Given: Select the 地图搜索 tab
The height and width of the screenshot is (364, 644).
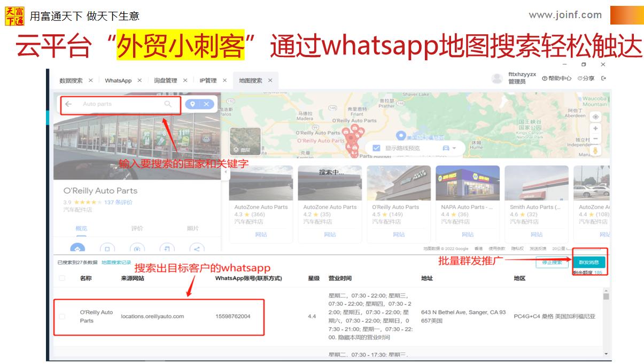Looking at the screenshot, I should (250, 81).
